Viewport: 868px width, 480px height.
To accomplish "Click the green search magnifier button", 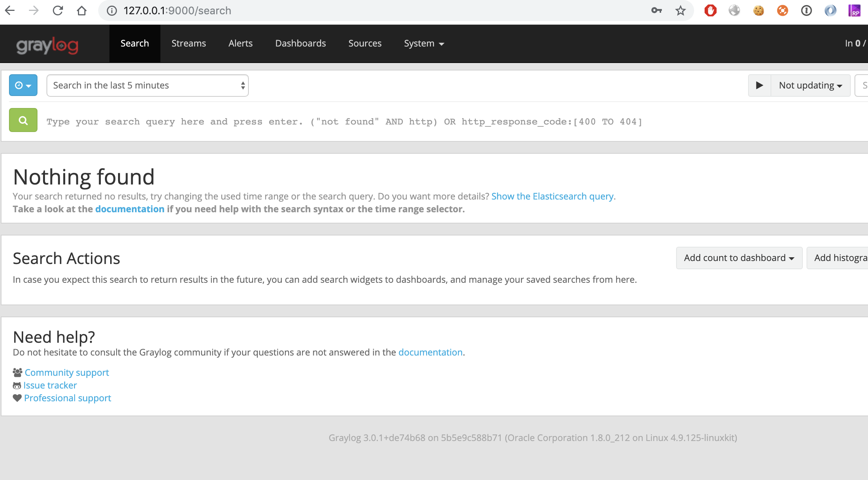I will (23, 120).
